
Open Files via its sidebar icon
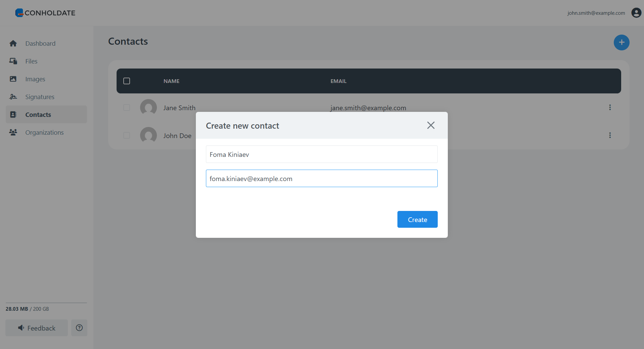point(13,61)
